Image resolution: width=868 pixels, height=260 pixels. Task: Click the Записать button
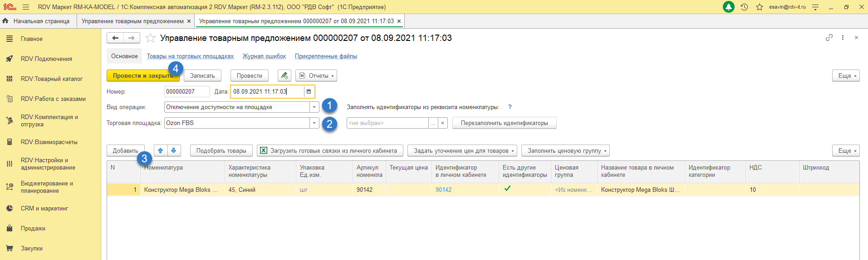202,75
